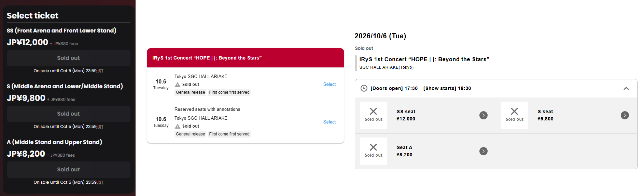Click the X sold out icon for SS seat

click(x=373, y=112)
